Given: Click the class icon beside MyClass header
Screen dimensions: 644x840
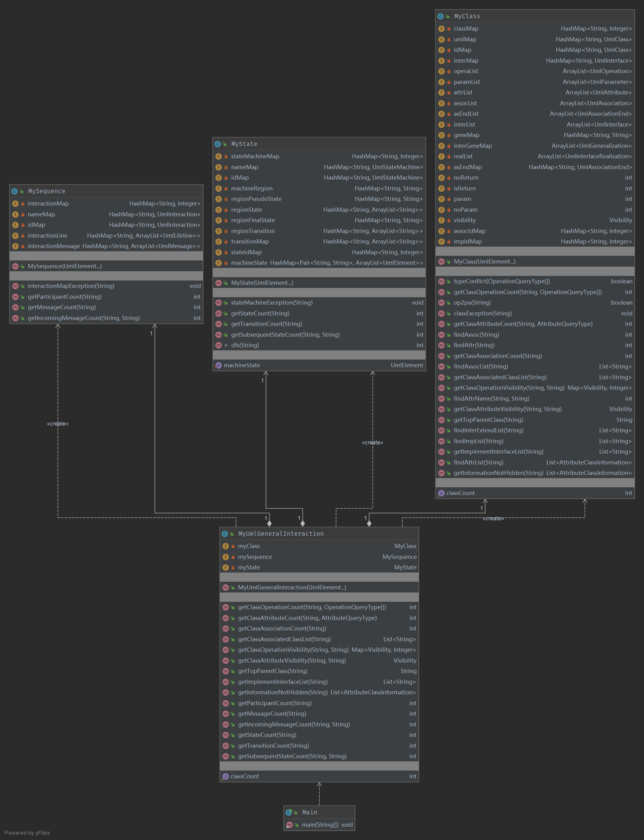Looking at the screenshot, I should [441, 16].
